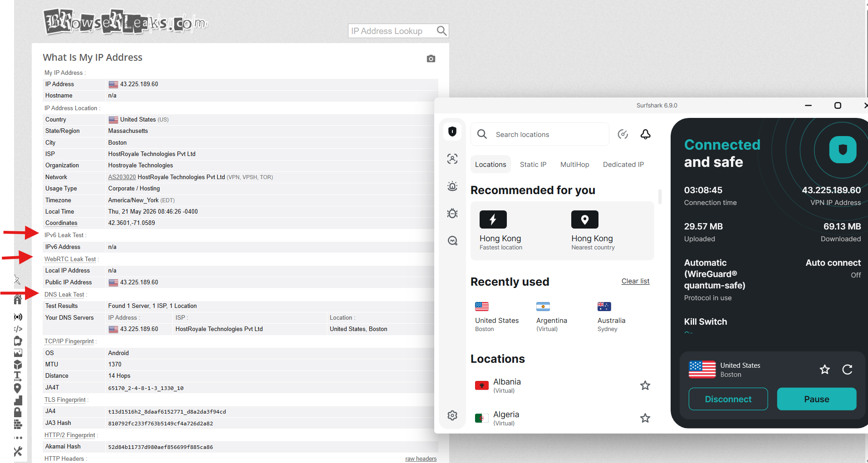Open the JavaScript code icon in sidebar
Viewport: 868px width, 463px height.
tap(18, 329)
